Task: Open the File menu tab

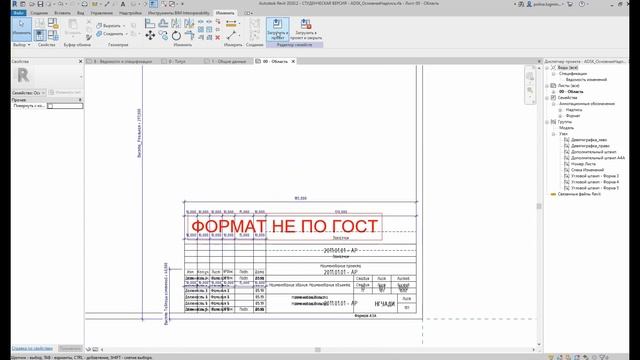Action: coord(19,13)
